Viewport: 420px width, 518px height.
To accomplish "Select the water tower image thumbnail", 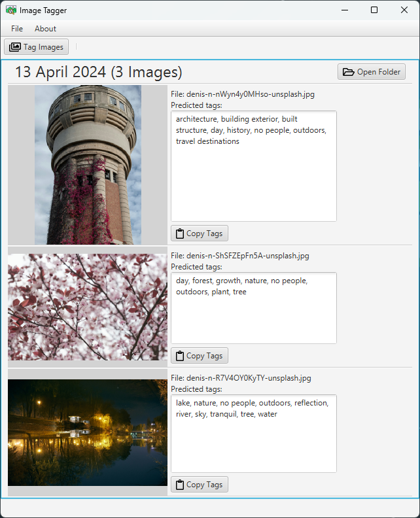I will click(88, 165).
